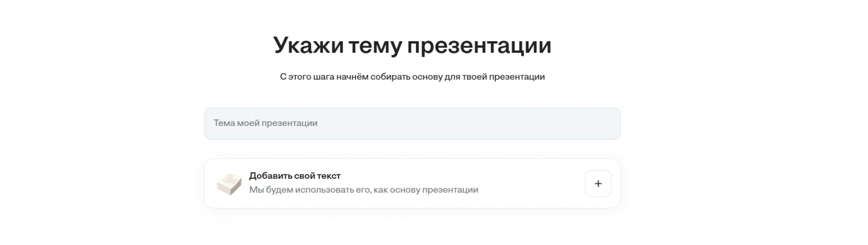Click the right end of the topic field

tap(601, 124)
